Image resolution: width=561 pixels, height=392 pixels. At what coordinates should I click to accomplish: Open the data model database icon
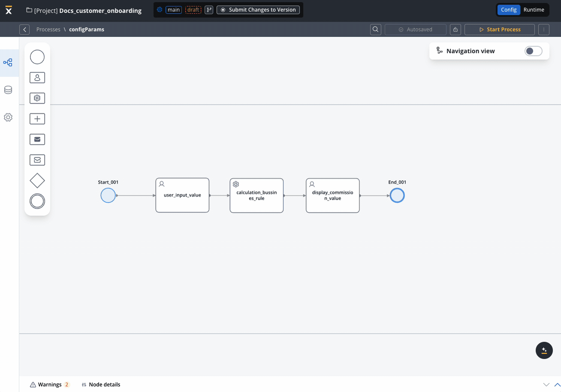pyautogui.click(x=8, y=90)
